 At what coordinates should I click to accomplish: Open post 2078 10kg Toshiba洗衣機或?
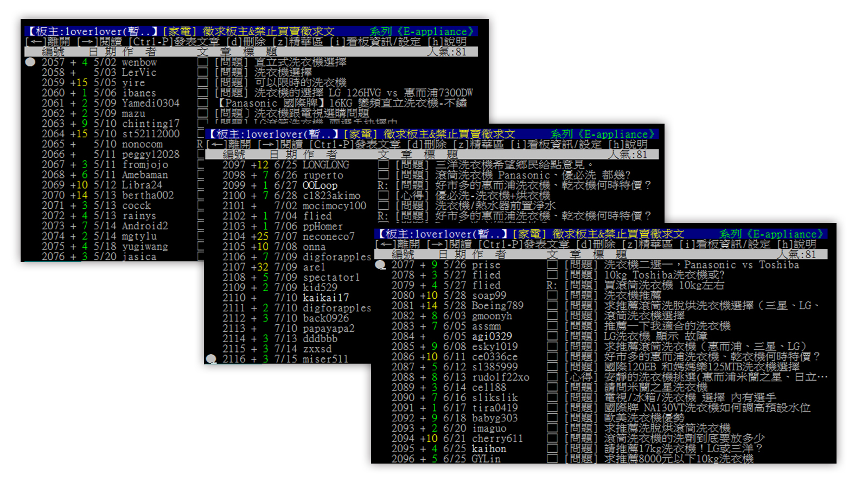[665, 275]
